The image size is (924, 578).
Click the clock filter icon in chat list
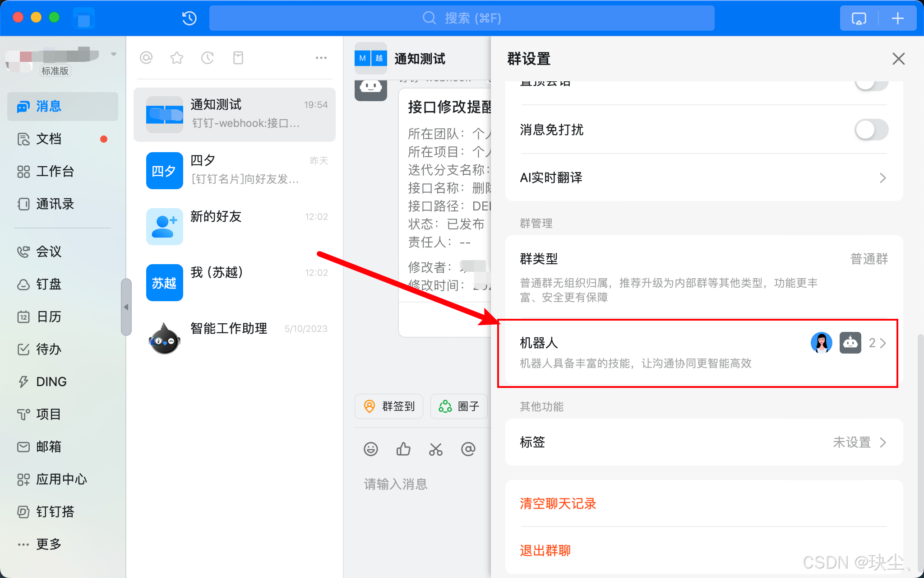[x=208, y=57]
